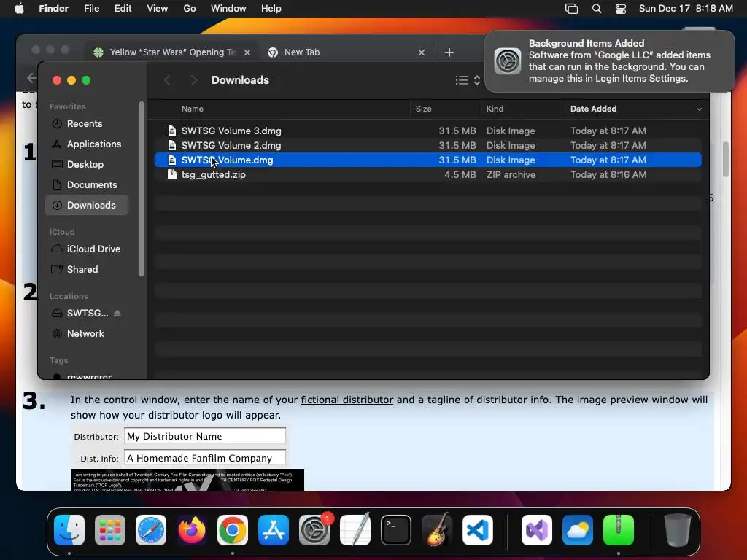Open the list view options dropdown
747x560 pixels.
click(x=468, y=80)
